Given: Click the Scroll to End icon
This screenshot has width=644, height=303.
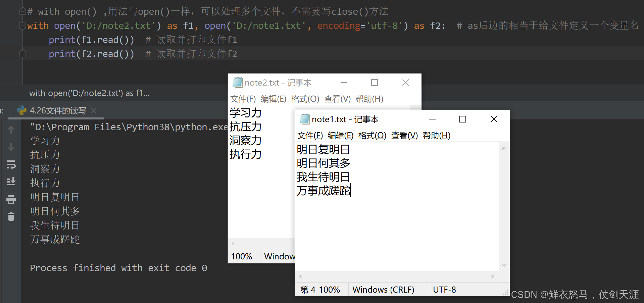Looking at the screenshot, I should [x=11, y=182].
